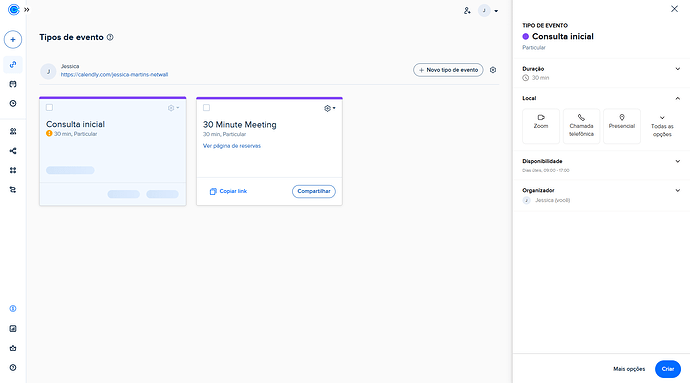Open help question icon in sidebar

13,368
